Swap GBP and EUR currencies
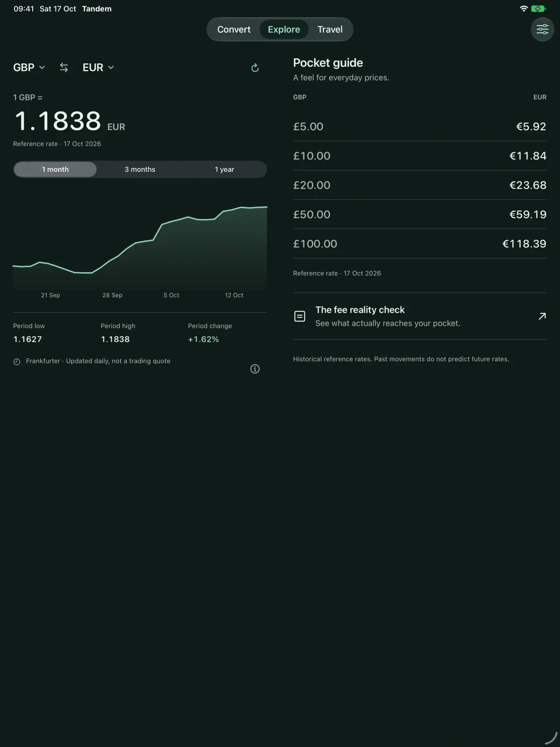 pyautogui.click(x=64, y=68)
